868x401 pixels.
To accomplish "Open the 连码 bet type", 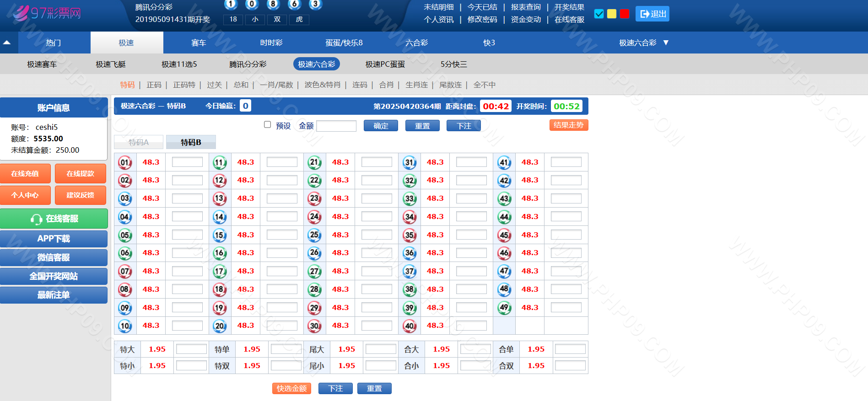I will tap(360, 85).
